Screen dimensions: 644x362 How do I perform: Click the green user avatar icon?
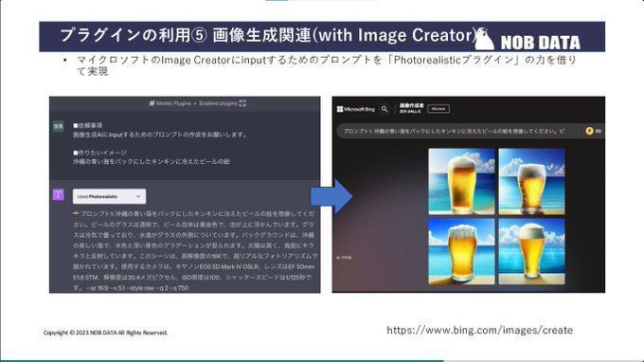(x=59, y=126)
